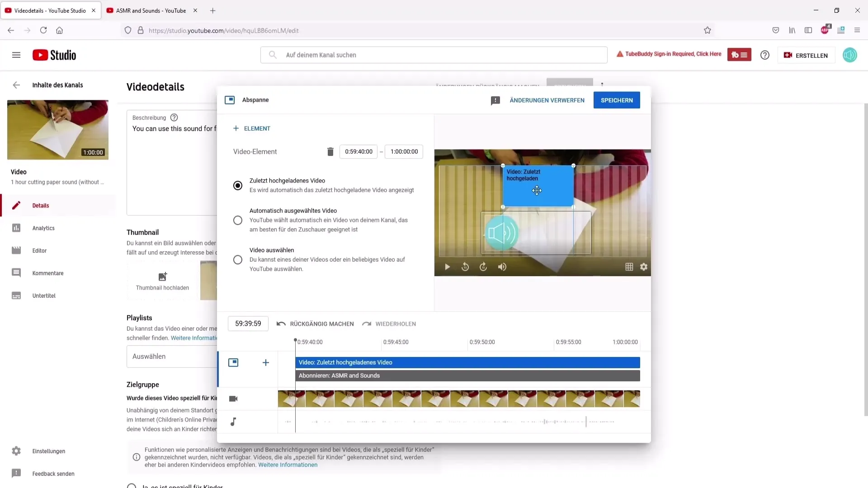The width and height of the screenshot is (868, 488).
Task: Open the help question mark icon
Action: point(765,55)
